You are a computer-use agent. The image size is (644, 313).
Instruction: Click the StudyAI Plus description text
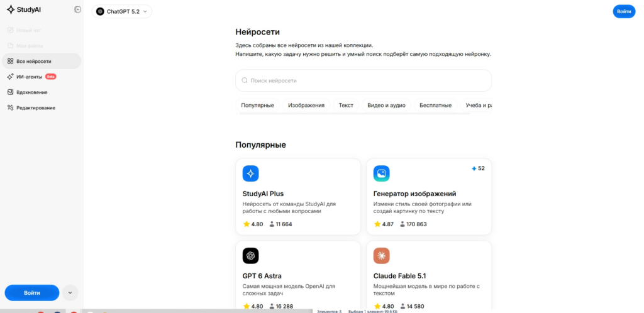pyautogui.click(x=289, y=207)
